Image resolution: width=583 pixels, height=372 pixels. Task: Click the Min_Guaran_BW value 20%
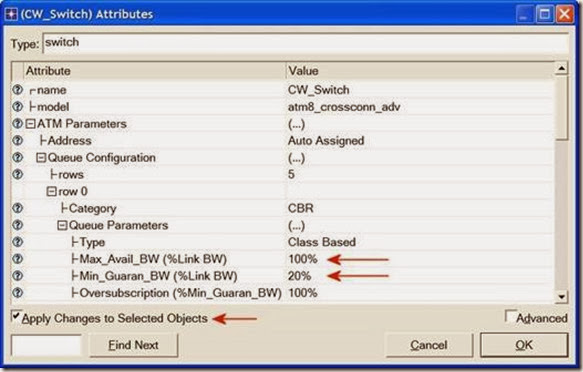[x=299, y=276]
